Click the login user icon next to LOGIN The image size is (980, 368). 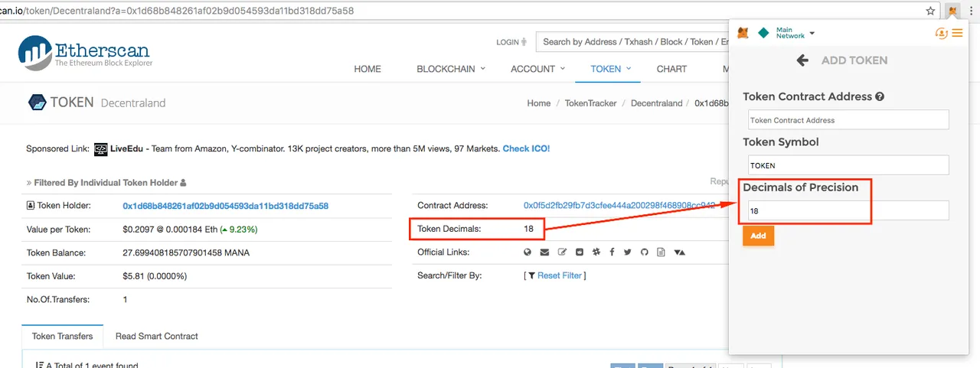(524, 43)
